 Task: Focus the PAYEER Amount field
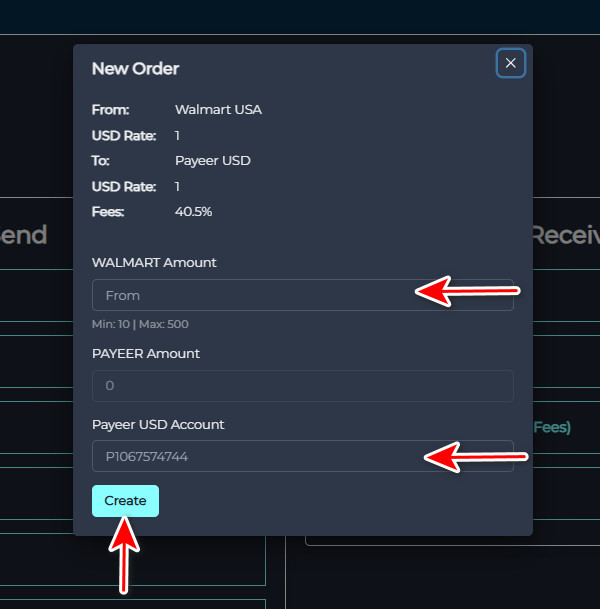pyautogui.click(x=303, y=386)
